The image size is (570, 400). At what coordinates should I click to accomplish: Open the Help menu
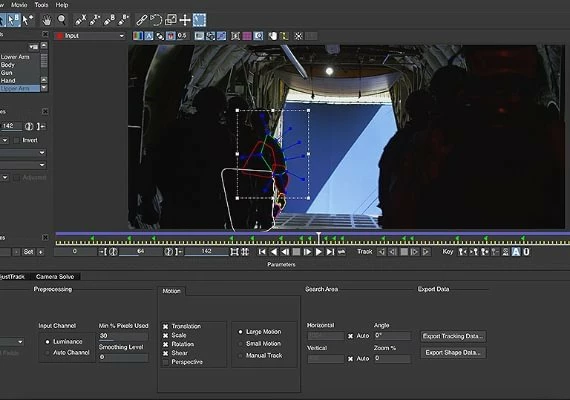point(62,5)
